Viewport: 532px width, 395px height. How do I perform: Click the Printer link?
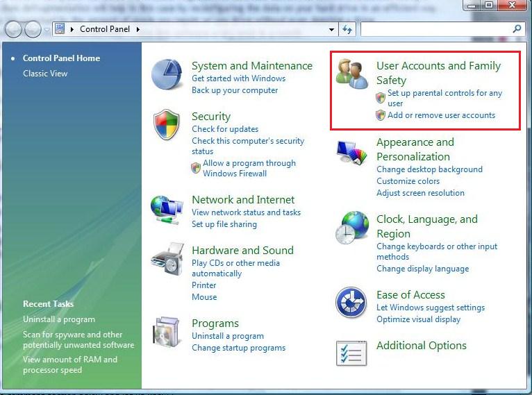(x=204, y=285)
